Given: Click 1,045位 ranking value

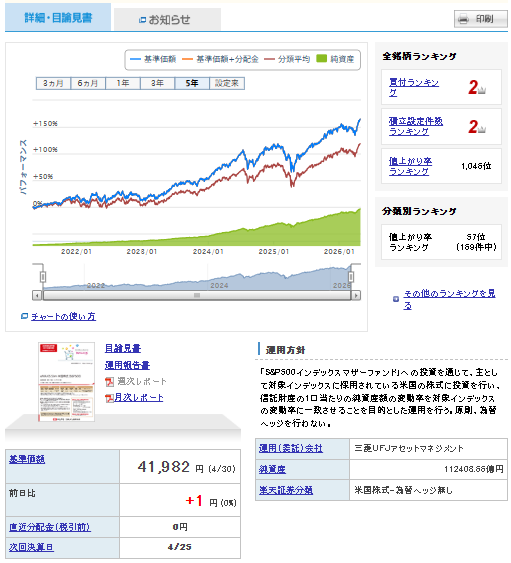Looking at the screenshot, I should [476, 166].
